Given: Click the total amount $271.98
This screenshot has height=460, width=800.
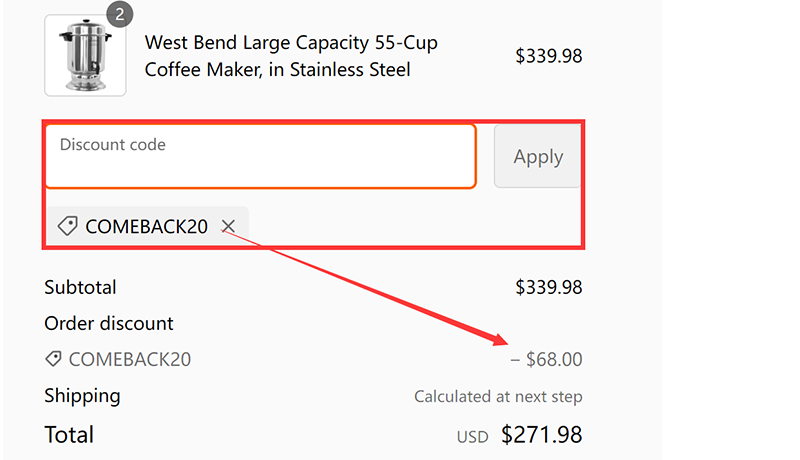Looking at the screenshot, I should click(541, 434).
